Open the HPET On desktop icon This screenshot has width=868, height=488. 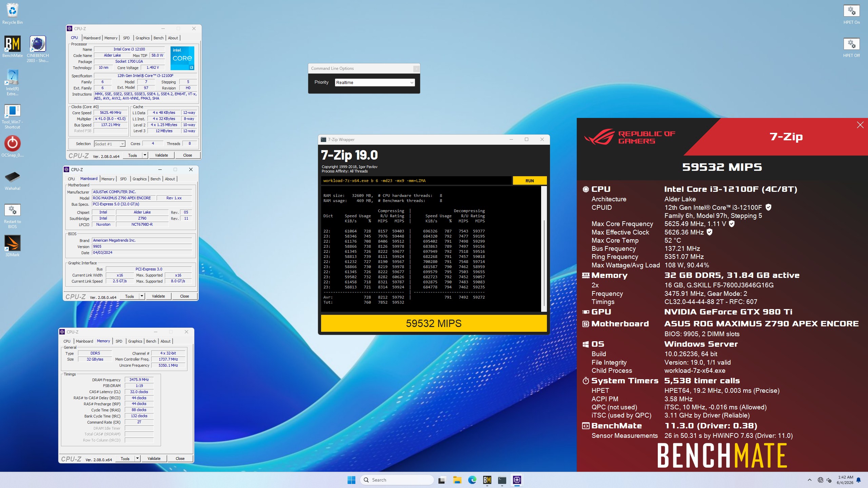pos(851,14)
